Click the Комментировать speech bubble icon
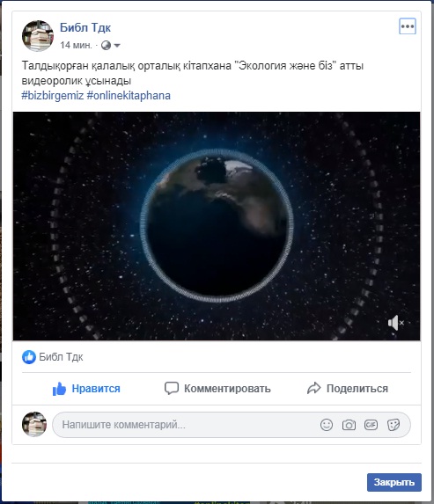 pos(172,388)
